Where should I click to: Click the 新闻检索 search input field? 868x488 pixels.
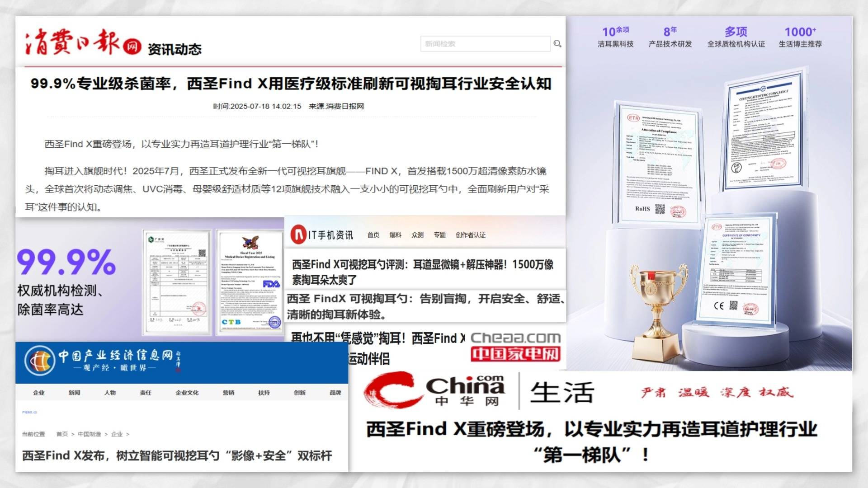click(485, 44)
